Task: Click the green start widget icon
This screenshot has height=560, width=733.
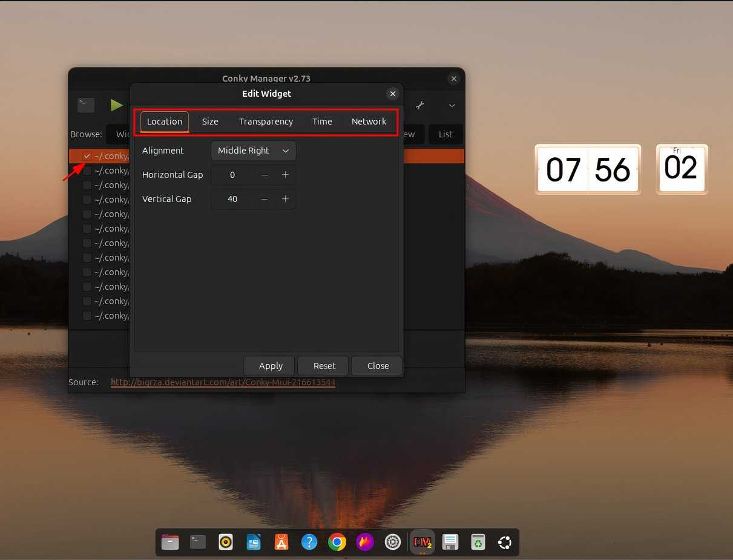Action: [116, 105]
